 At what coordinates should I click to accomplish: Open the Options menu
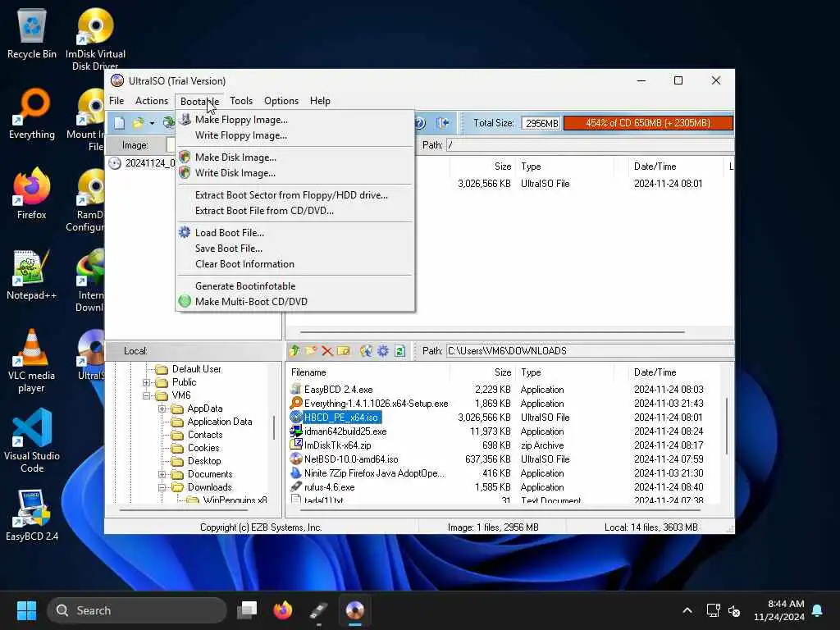click(281, 101)
